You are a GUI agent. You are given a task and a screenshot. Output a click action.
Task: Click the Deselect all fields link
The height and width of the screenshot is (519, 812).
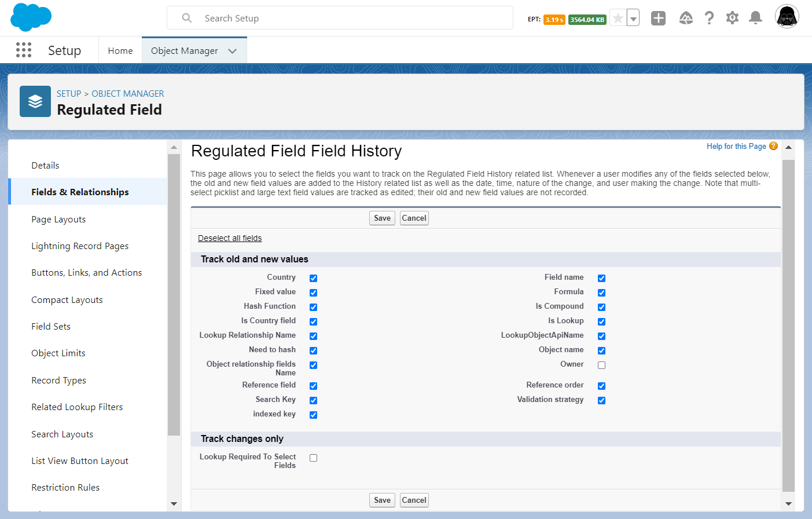[230, 238]
